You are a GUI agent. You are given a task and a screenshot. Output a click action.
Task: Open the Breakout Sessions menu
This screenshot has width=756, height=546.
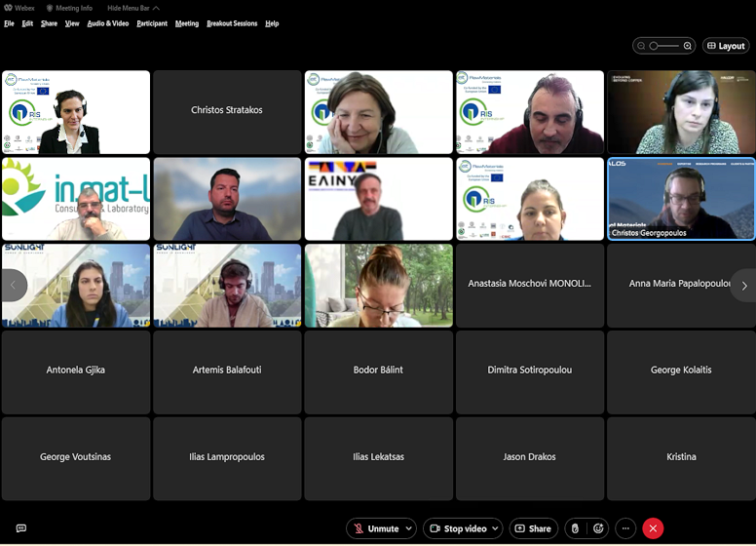[x=232, y=23]
